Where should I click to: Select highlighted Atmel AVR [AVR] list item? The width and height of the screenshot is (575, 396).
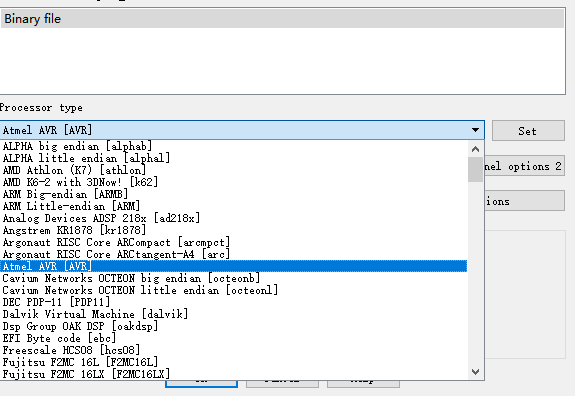[x=234, y=266]
